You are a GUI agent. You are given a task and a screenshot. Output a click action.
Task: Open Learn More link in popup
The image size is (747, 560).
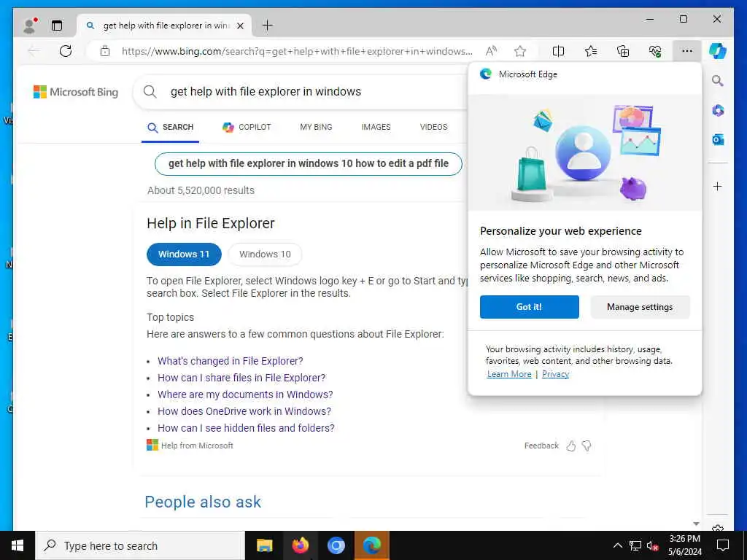click(508, 374)
